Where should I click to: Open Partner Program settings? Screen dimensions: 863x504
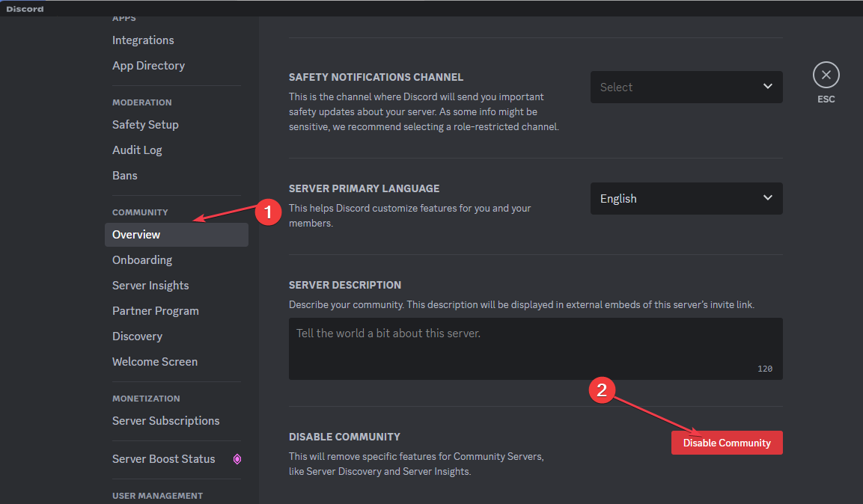tap(155, 310)
